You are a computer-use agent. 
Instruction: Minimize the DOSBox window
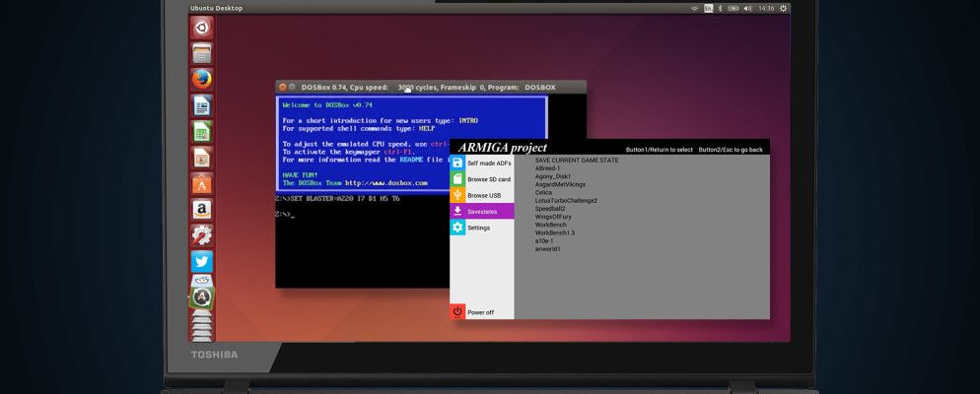(x=292, y=88)
